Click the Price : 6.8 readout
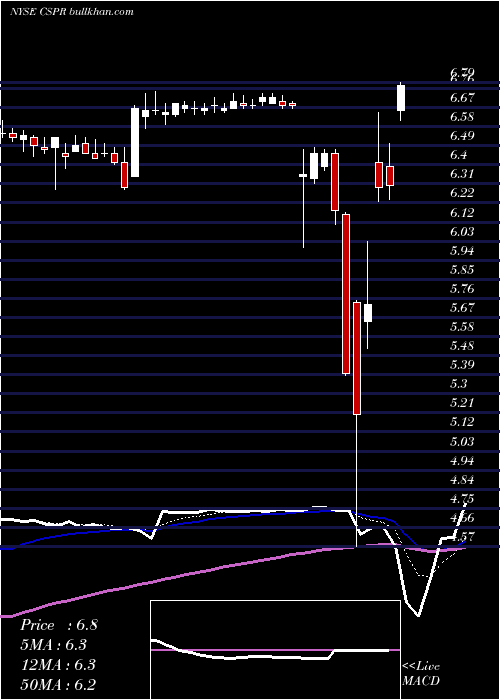The width and height of the screenshot is (500, 700). [58, 625]
